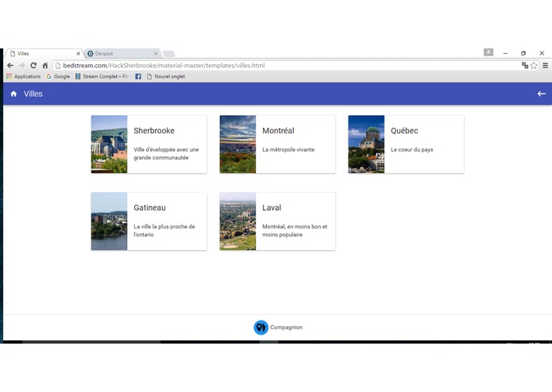Click the Montréal city thumbnail

pos(237,144)
